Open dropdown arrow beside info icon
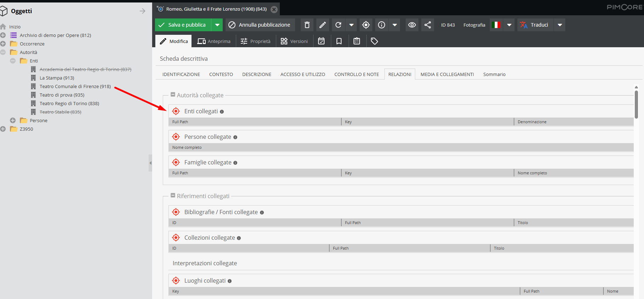 coord(395,25)
